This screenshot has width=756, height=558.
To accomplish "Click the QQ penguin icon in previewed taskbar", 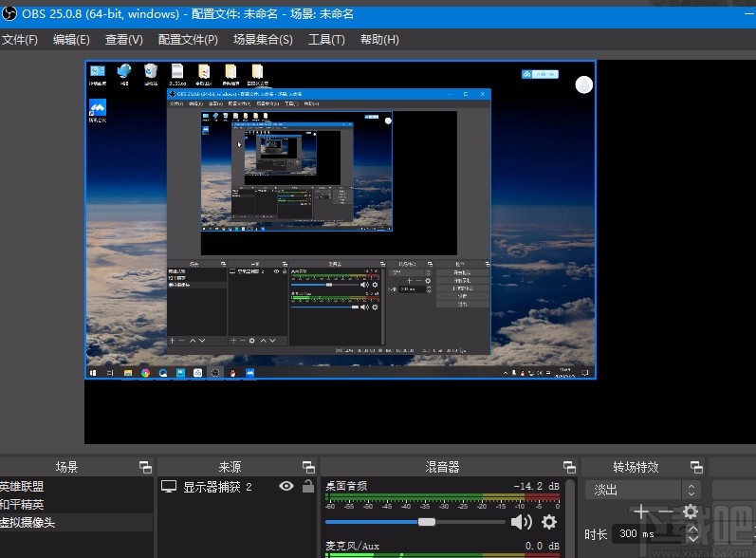I will click(233, 373).
